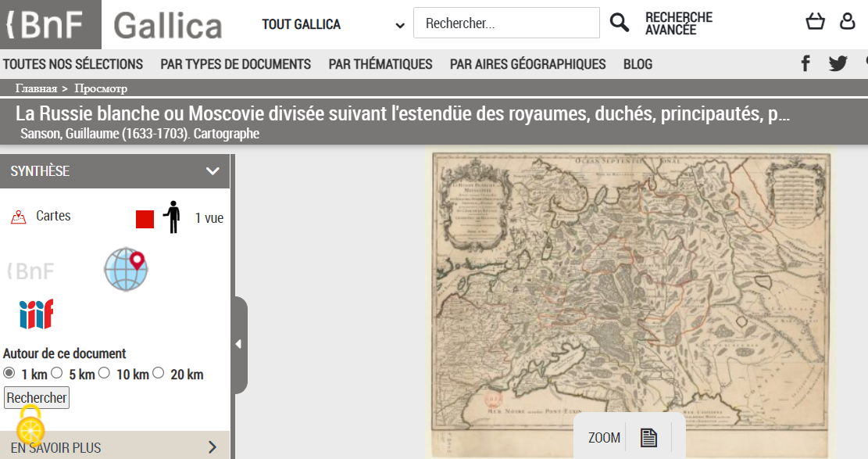Viewport: 868px width, 459px height.
Task: Click the globe geolocation icon
Action: pos(126,270)
